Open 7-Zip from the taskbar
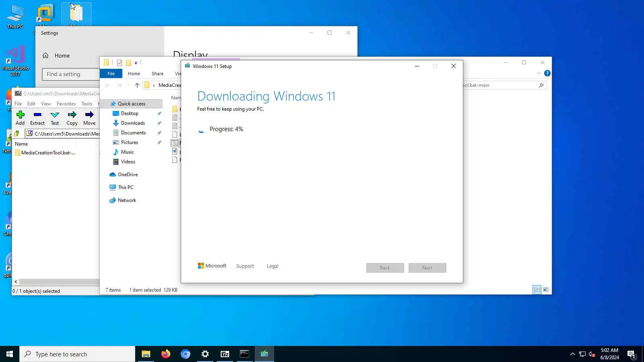 [225, 354]
